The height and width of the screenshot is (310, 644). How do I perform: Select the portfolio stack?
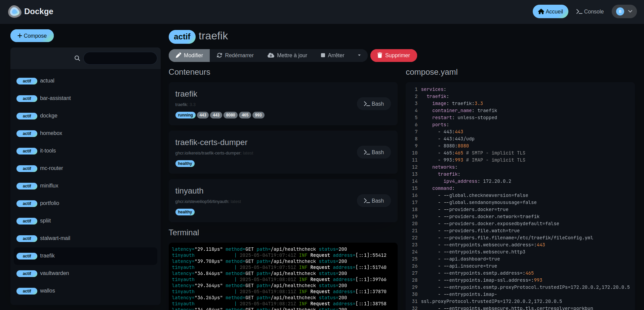85,203
